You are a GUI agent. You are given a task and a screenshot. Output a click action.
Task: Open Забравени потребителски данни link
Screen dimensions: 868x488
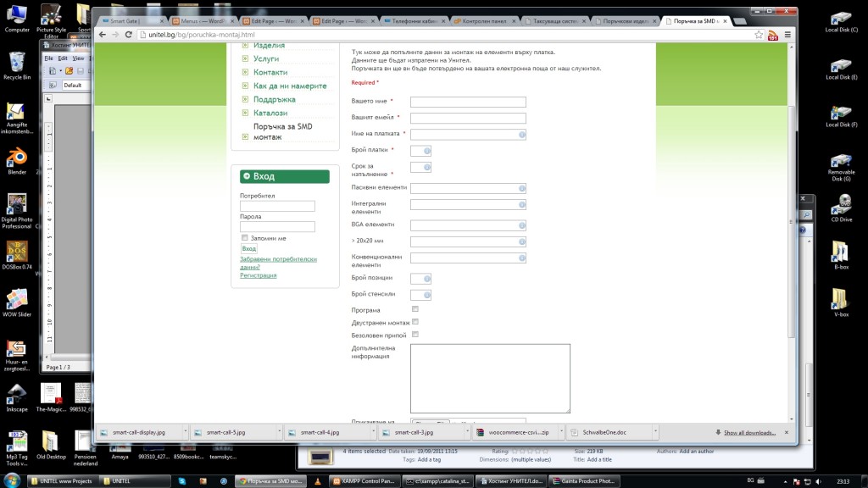point(278,263)
